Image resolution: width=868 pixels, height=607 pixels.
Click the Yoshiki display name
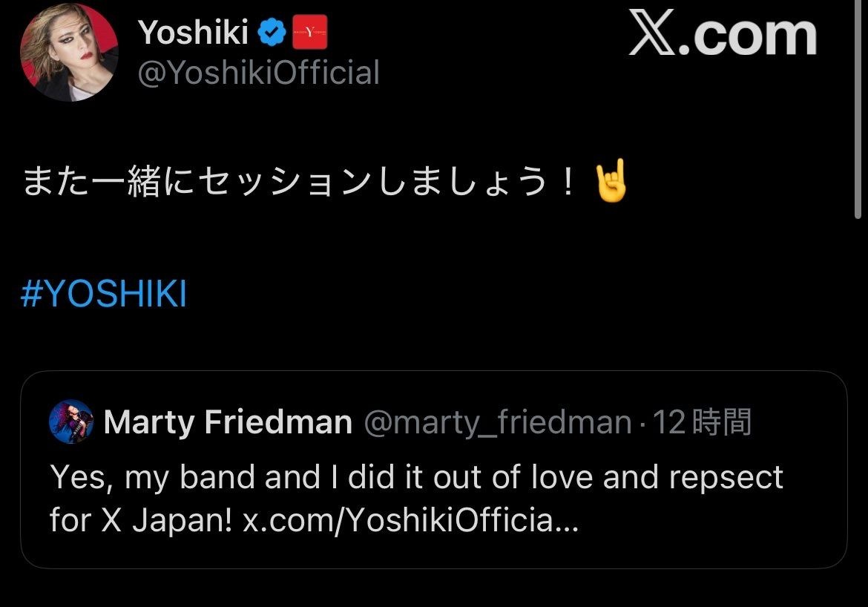[x=193, y=32]
